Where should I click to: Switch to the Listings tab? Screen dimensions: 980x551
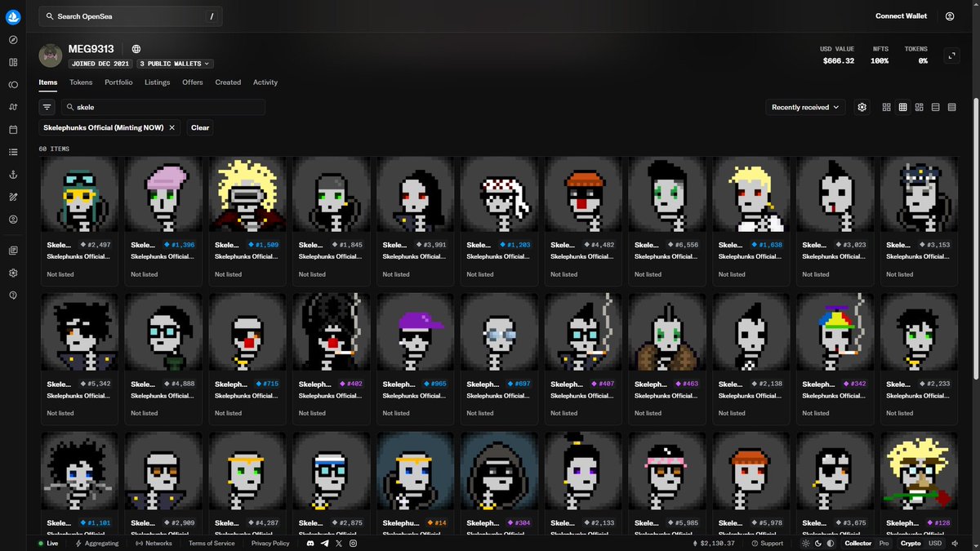coord(158,82)
